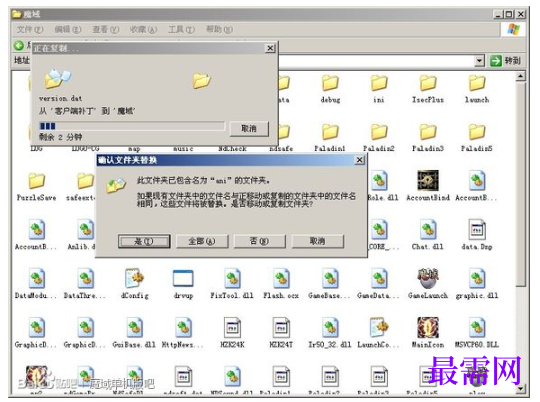This screenshot has width=540, height=402.
Task: Open the launch folder
Action: (477, 83)
